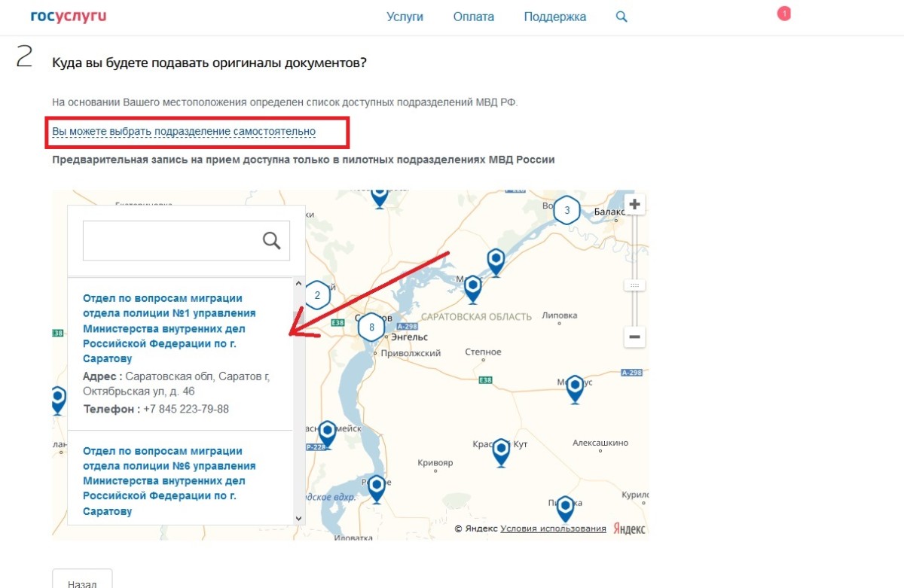
Task: Select the cluster marker labeled 3
Action: 567,210
